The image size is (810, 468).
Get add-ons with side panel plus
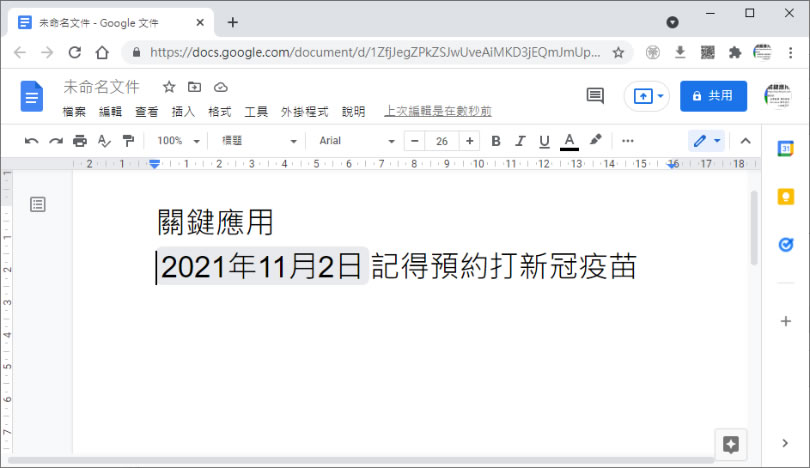point(786,321)
